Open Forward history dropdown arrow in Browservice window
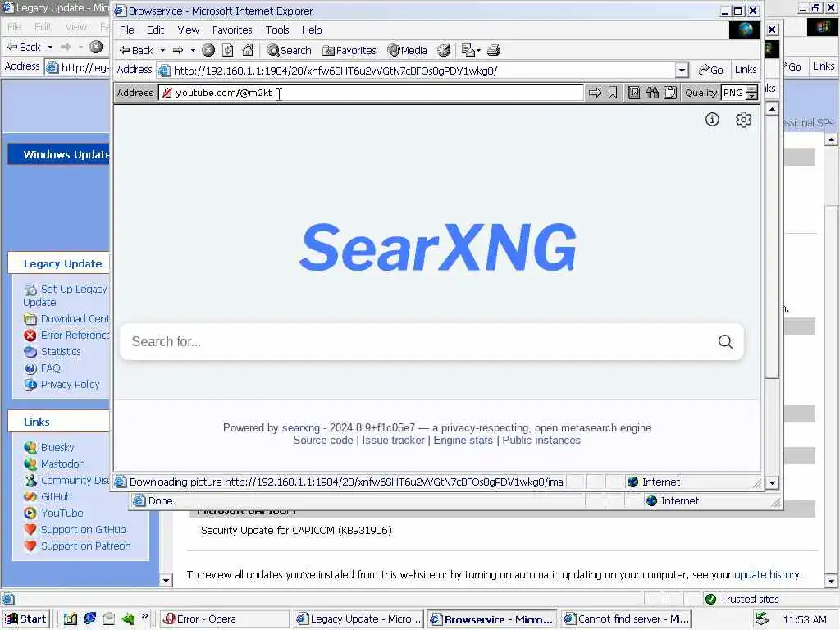This screenshot has height=630, width=840. (x=193, y=50)
